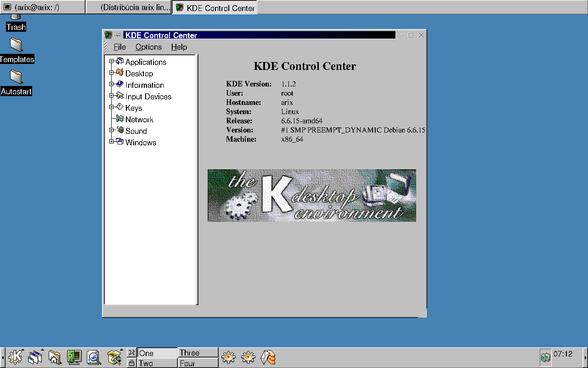Click the KDE Control Center heading text
The width and height of the screenshot is (588, 368).
point(305,66)
